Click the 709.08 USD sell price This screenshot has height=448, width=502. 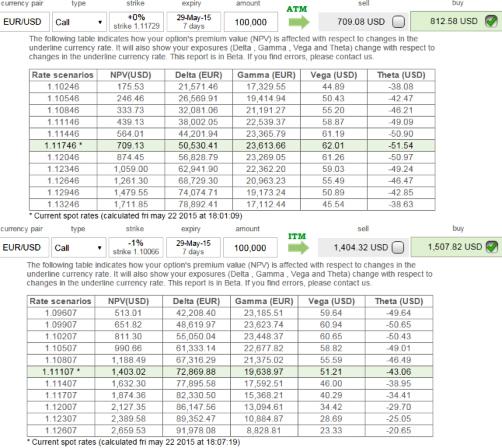[361, 22]
